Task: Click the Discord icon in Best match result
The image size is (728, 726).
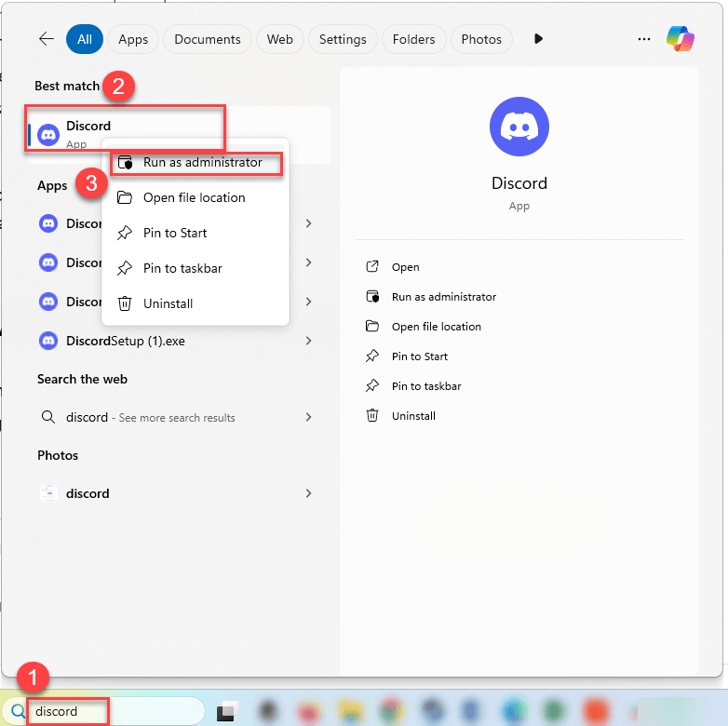Action: 48,135
